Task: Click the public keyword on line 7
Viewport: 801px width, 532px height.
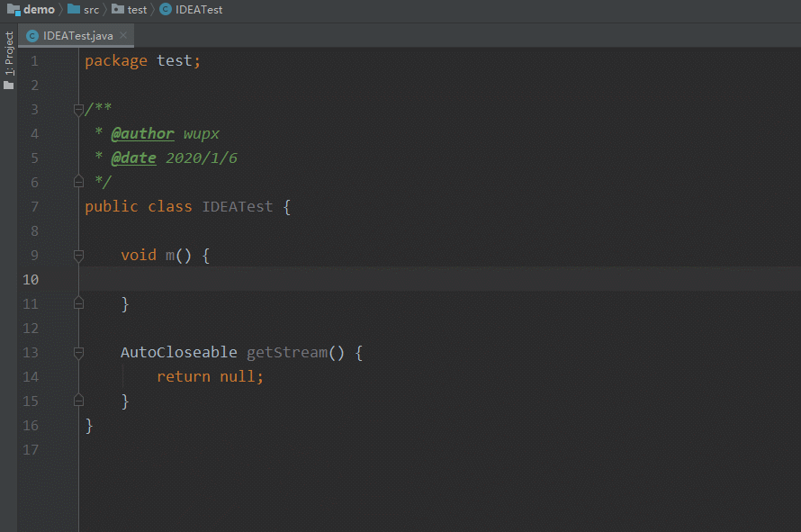Action: click(112, 207)
